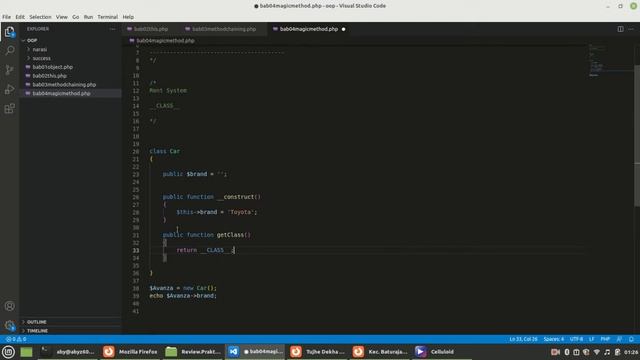This screenshot has height=360, width=640.
Task: Switch to the bab02this.php tab
Action: (151, 29)
